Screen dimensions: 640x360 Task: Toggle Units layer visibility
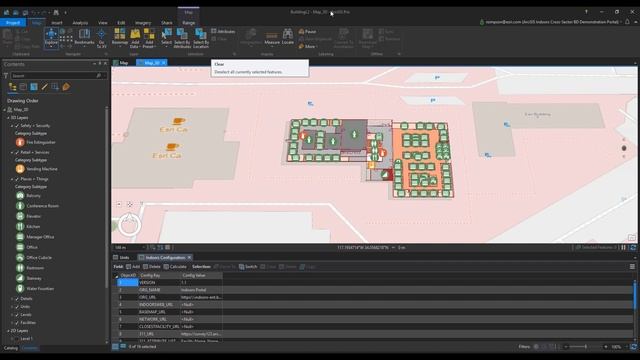point(17,307)
